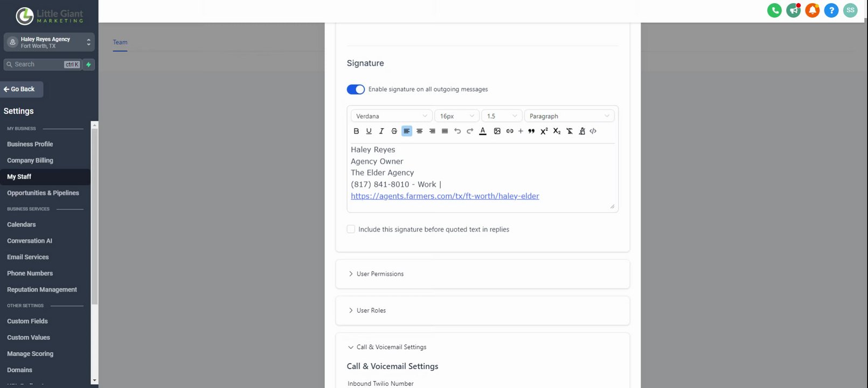Open the Paragraph style dropdown
868x388 pixels.
click(569, 116)
